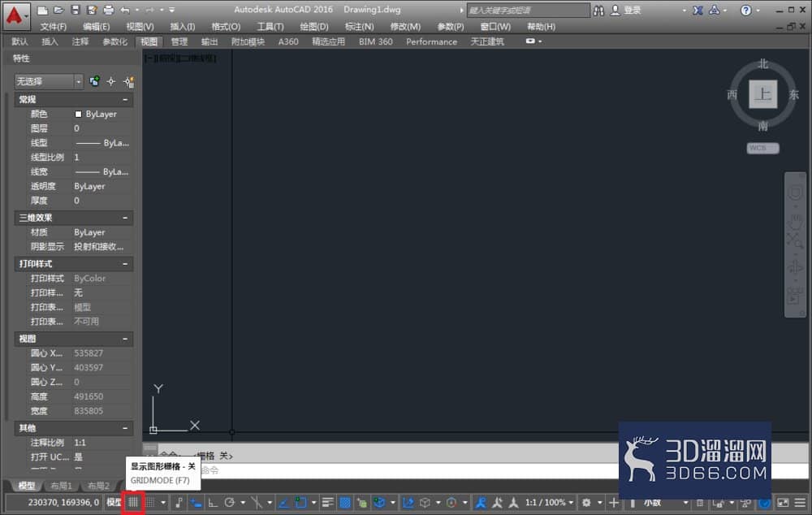Click the binoculars search icon in title bar

[x=598, y=11]
